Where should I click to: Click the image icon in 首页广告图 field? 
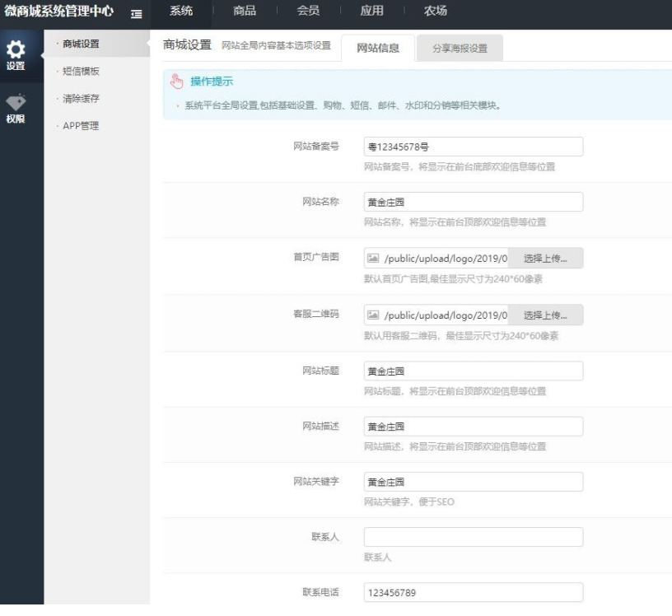click(373, 258)
